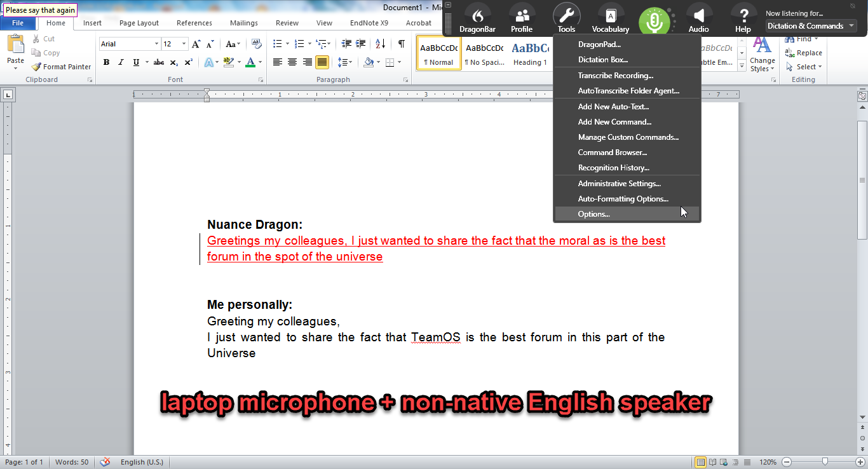The width and height of the screenshot is (868, 469).
Task: Click the zoom slider handle
Action: (825, 462)
